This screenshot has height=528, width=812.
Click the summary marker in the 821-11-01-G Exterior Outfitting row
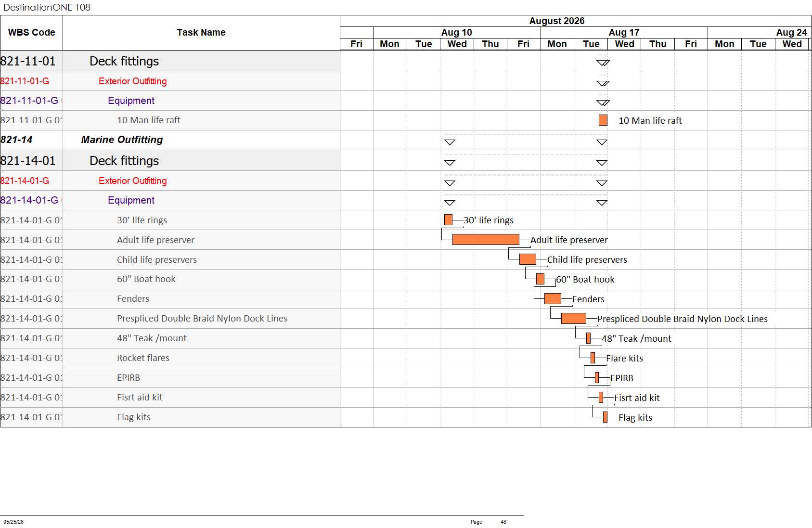click(x=603, y=83)
